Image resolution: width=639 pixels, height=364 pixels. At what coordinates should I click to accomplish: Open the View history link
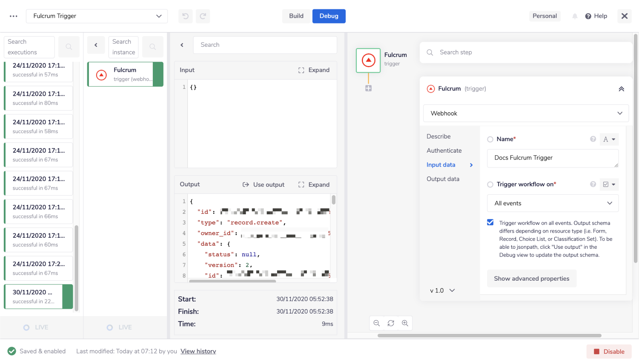click(198, 351)
